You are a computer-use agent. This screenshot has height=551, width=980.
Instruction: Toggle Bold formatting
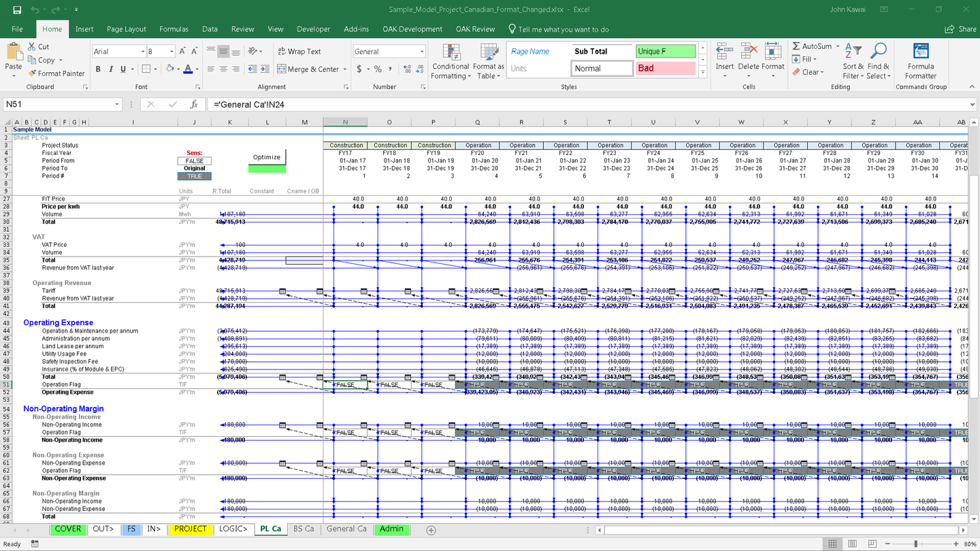pos(98,69)
